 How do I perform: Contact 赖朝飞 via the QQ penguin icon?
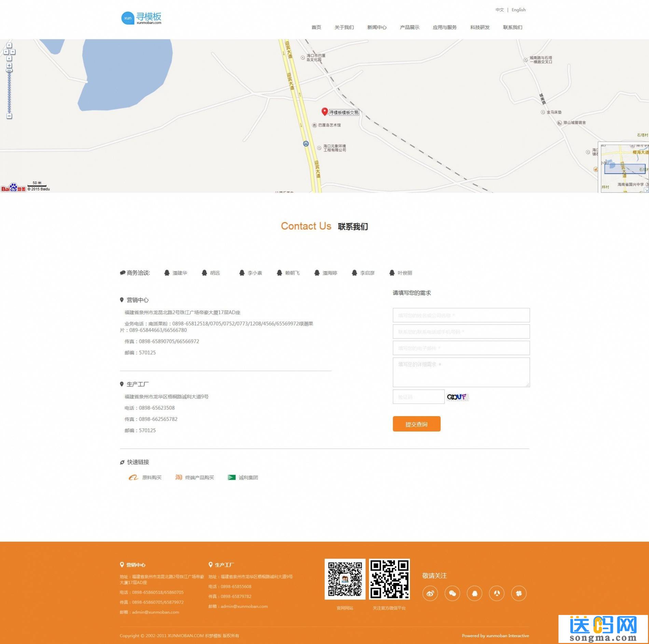pos(279,273)
